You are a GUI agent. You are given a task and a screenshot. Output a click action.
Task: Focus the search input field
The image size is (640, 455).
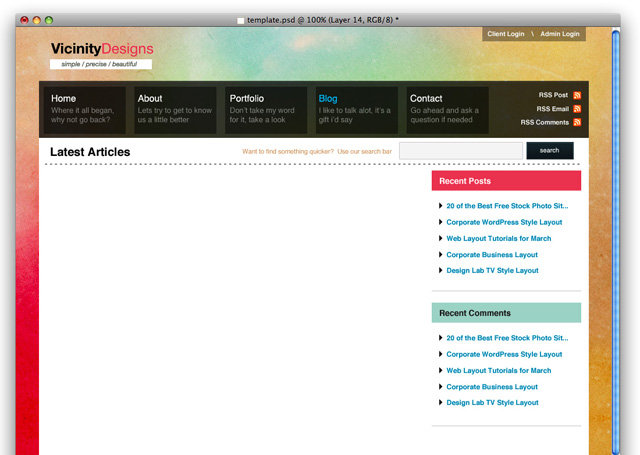coord(461,151)
